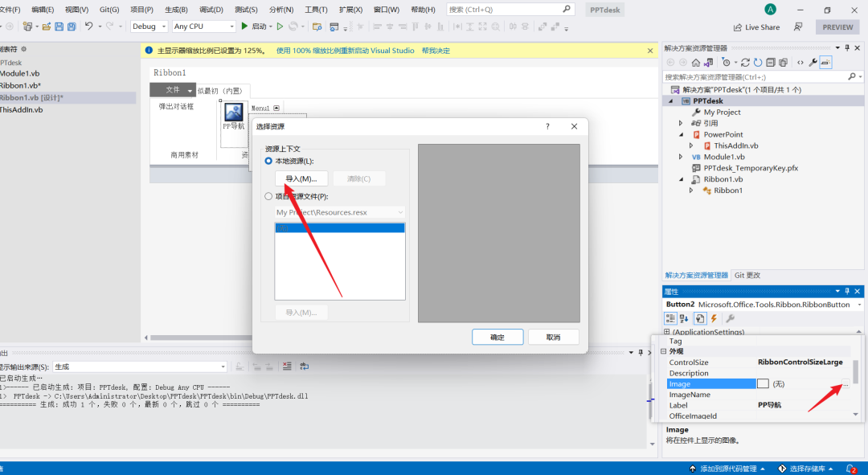Click 取消 button in resource dialog
The width and height of the screenshot is (868, 475).
[x=554, y=337]
